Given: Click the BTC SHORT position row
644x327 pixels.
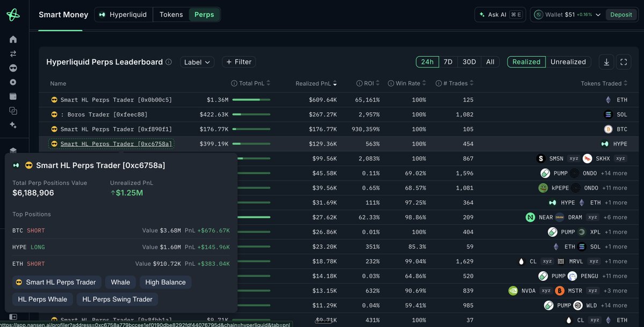Looking at the screenshot, I should (x=121, y=231).
